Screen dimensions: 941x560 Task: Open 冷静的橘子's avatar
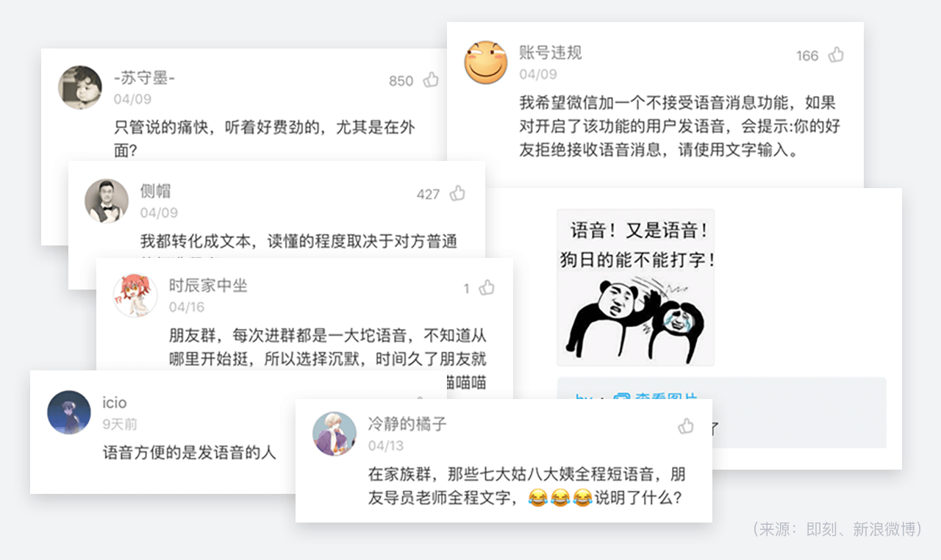point(334,434)
